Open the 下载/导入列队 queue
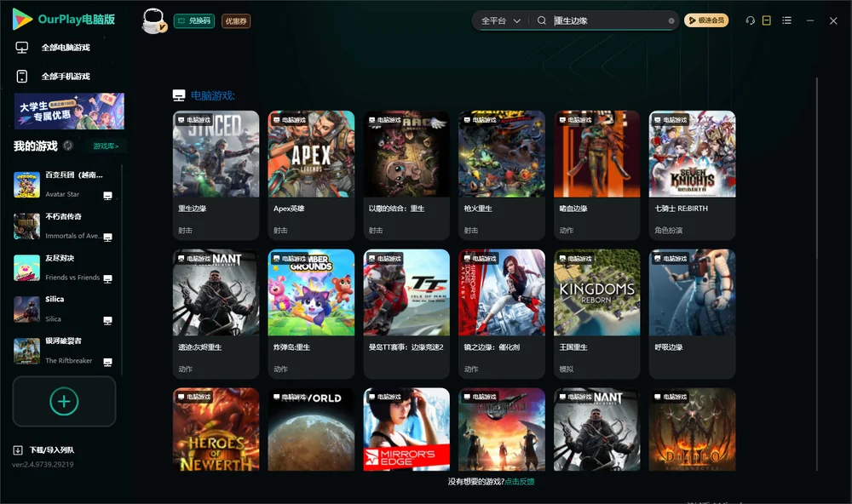The image size is (852, 504). [52, 450]
